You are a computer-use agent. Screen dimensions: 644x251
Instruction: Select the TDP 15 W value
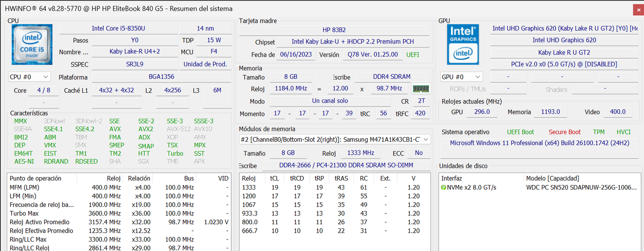click(x=214, y=40)
